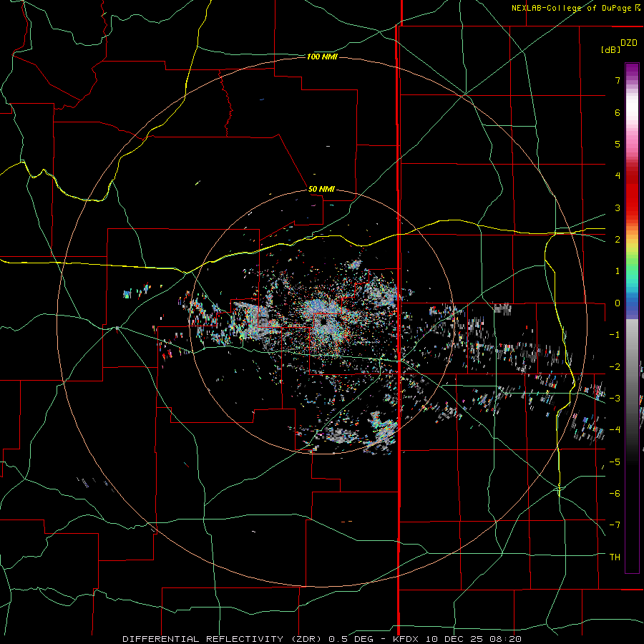Click the -5 value on ZDR scale

615,462
